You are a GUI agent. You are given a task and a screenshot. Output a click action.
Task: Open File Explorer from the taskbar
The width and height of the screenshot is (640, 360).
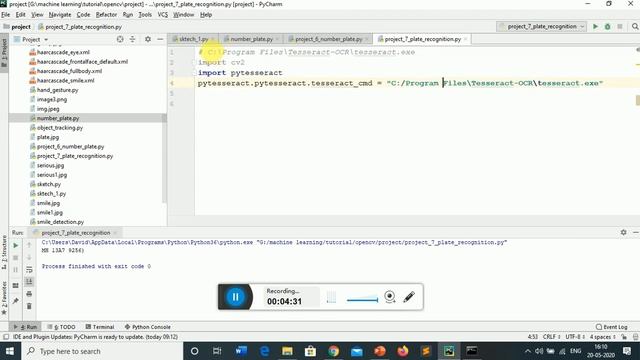tap(287, 351)
